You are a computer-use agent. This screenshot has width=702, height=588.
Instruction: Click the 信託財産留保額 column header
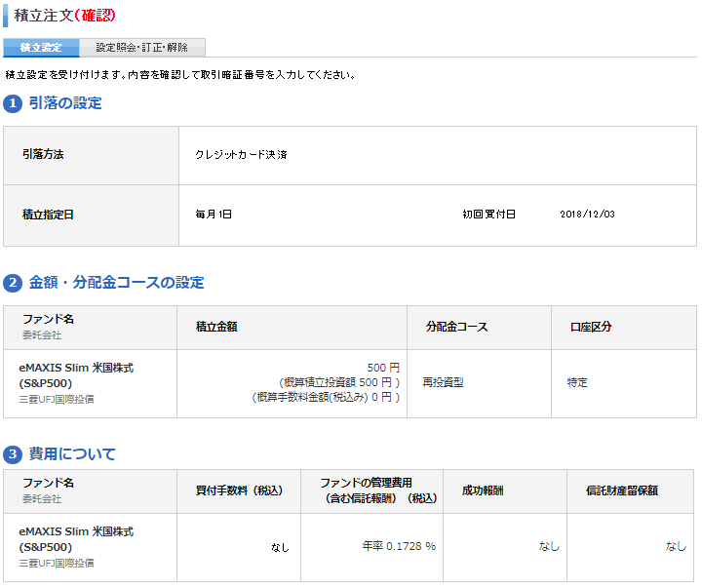(x=622, y=490)
